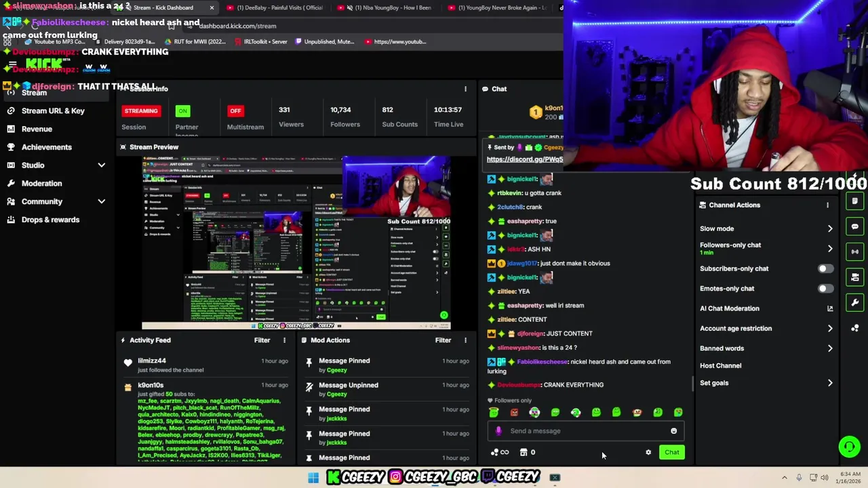Open the emoji picker in message box
The height and width of the screenshot is (488, 868).
tap(673, 431)
